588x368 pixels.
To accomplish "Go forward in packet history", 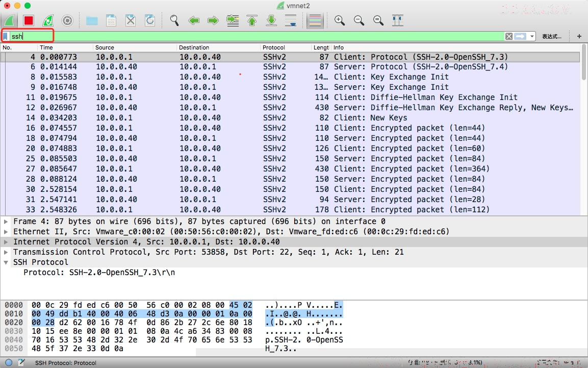I will click(213, 20).
